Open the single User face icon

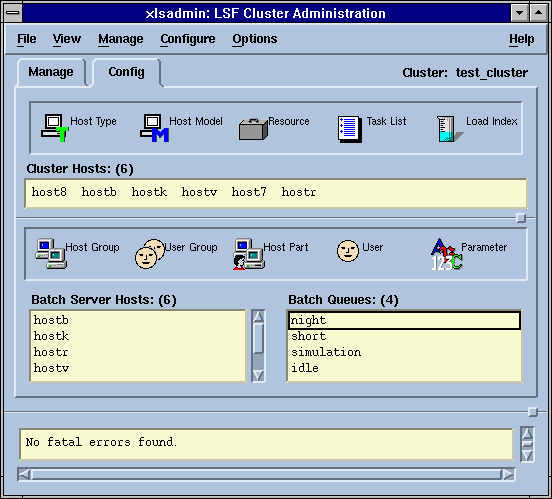click(348, 251)
